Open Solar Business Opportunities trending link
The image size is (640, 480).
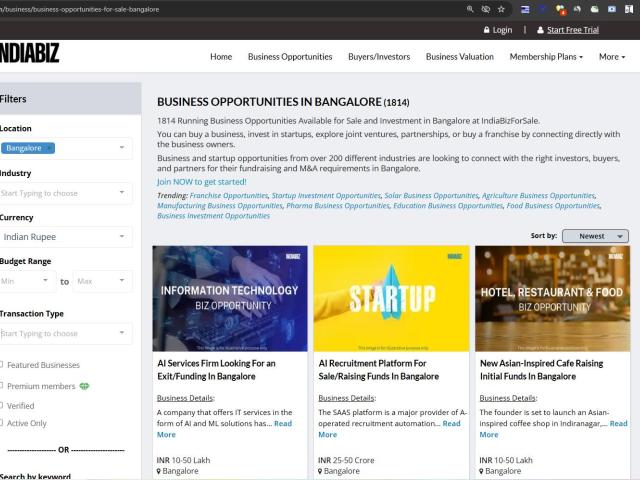click(x=431, y=196)
